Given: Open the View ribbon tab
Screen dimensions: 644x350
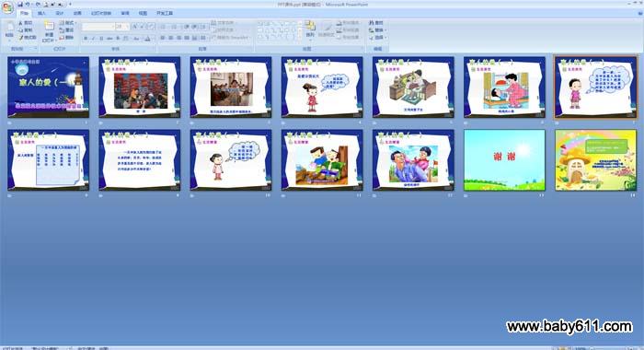Looking at the screenshot, I should [x=143, y=13].
